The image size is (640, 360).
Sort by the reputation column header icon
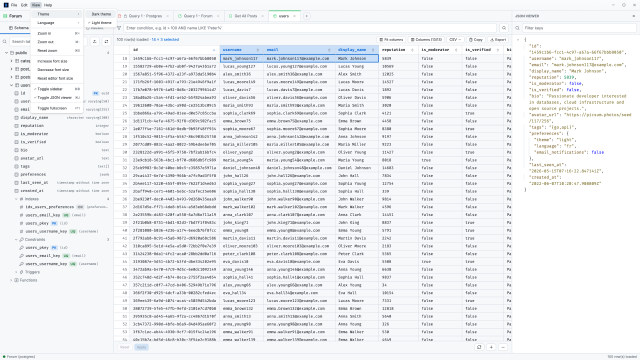[412, 50]
